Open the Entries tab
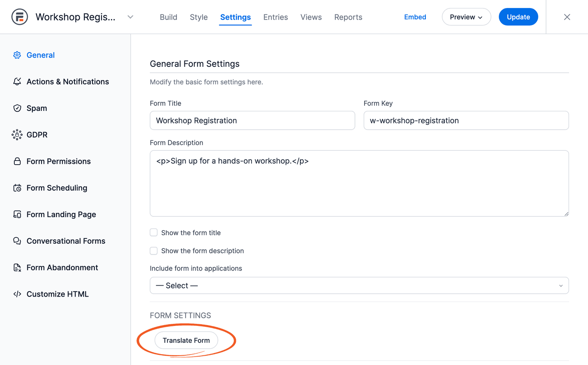This screenshot has width=588, height=365. tap(276, 17)
